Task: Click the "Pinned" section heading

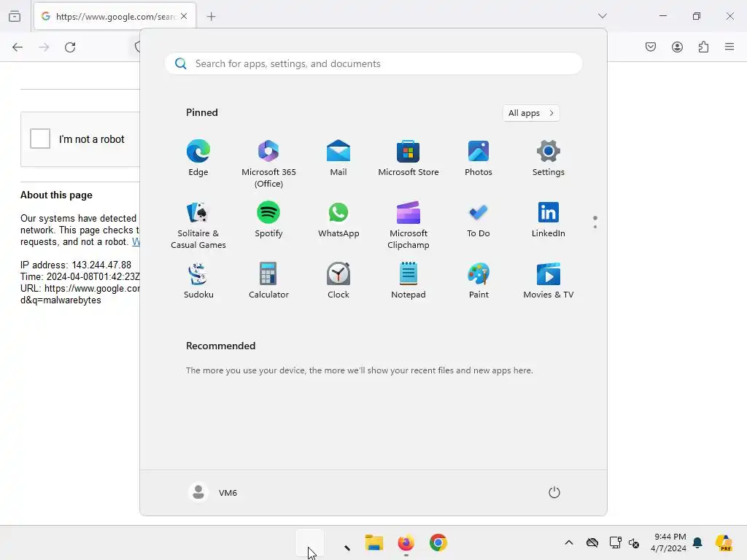Action: [202, 112]
